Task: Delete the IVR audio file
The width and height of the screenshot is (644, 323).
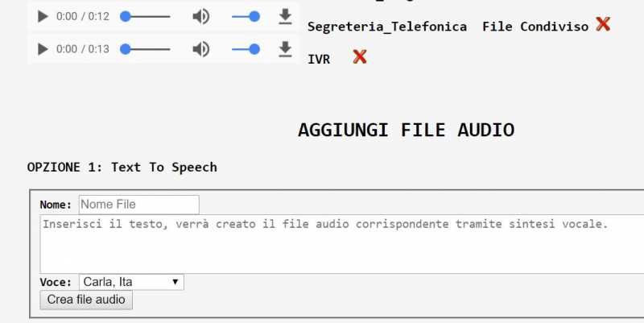Action: (360, 56)
